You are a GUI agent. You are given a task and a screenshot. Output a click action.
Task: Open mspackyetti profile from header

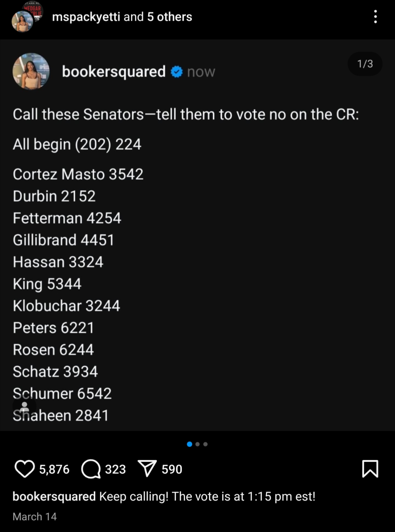click(86, 17)
